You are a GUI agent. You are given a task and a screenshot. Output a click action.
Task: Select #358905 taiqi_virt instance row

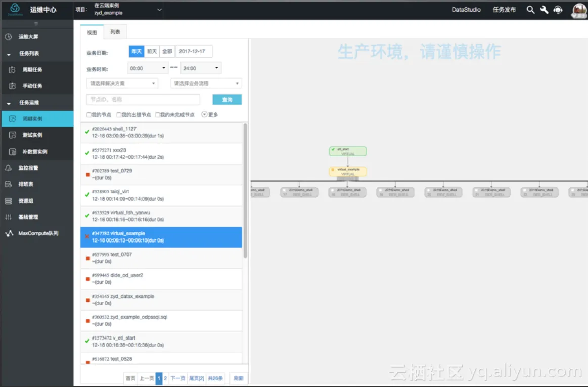coord(161,195)
